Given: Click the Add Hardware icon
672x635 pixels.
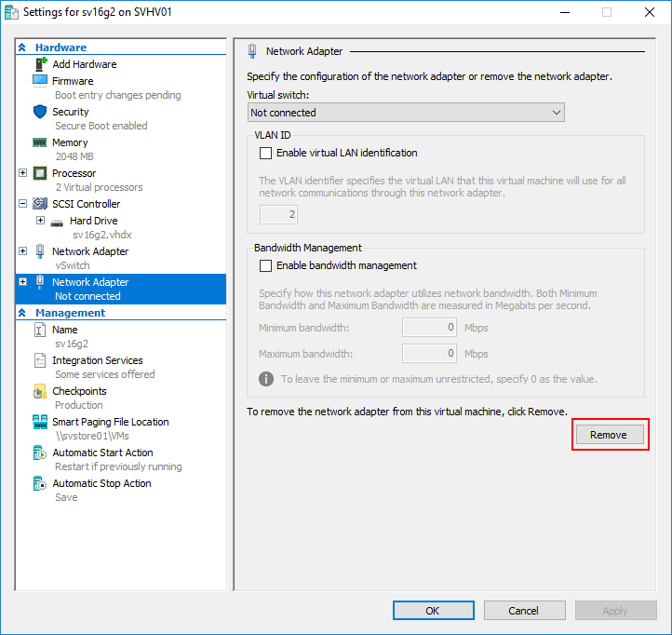Looking at the screenshot, I should [41, 64].
